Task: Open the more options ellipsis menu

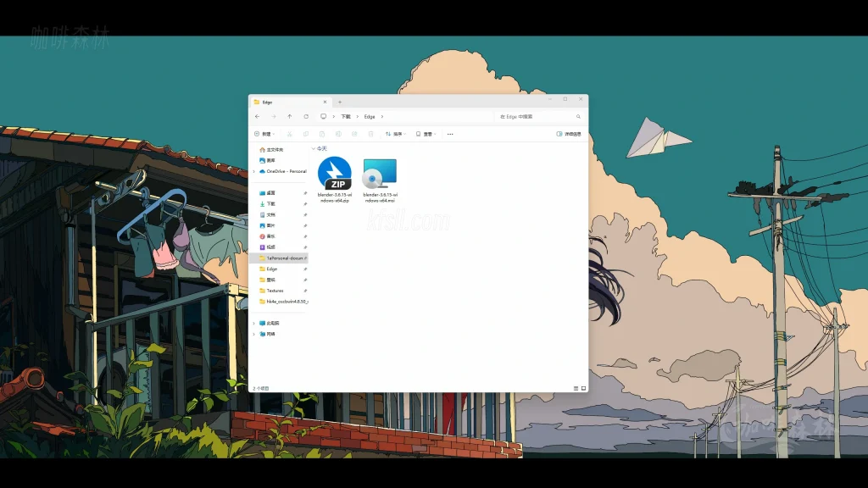Action: pos(450,134)
